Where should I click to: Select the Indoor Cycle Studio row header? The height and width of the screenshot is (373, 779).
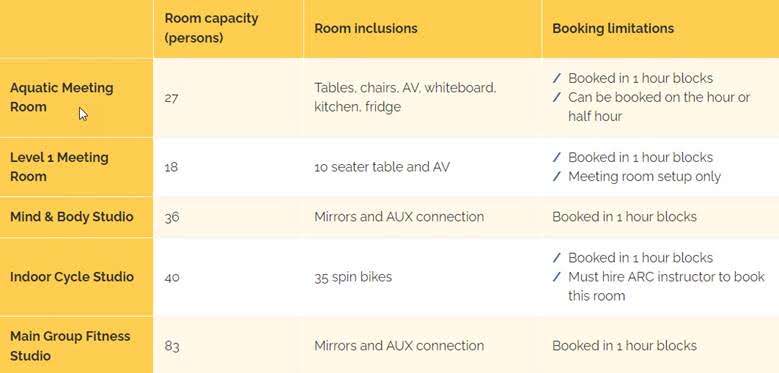pyautogui.click(x=72, y=277)
